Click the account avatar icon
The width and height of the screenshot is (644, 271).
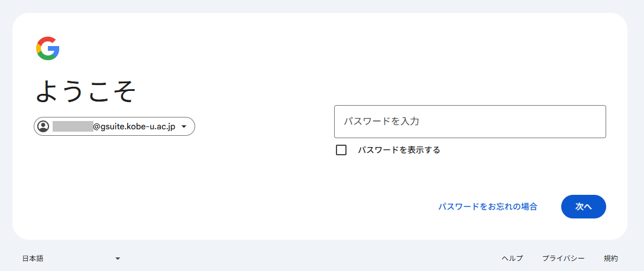tap(43, 126)
